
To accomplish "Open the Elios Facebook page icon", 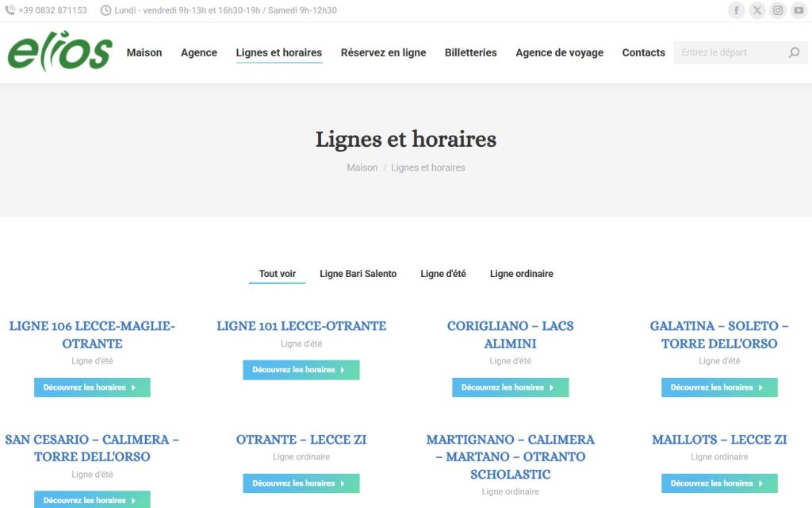I will click(x=736, y=10).
